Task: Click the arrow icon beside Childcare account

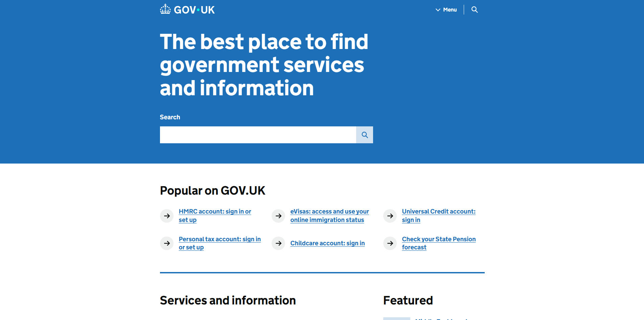Action: (x=278, y=243)
